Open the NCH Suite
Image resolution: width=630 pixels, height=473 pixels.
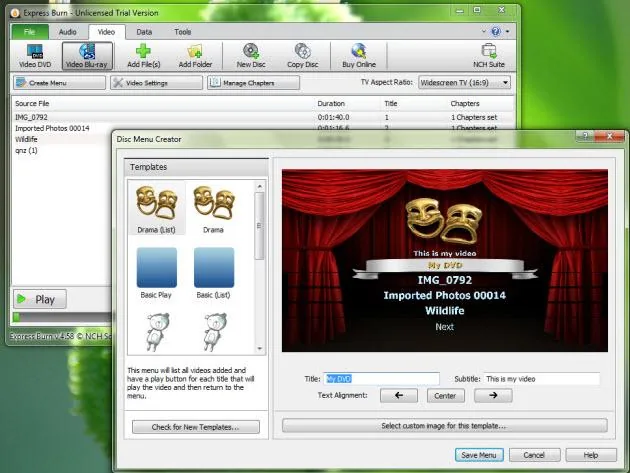[x=490, y=54]
